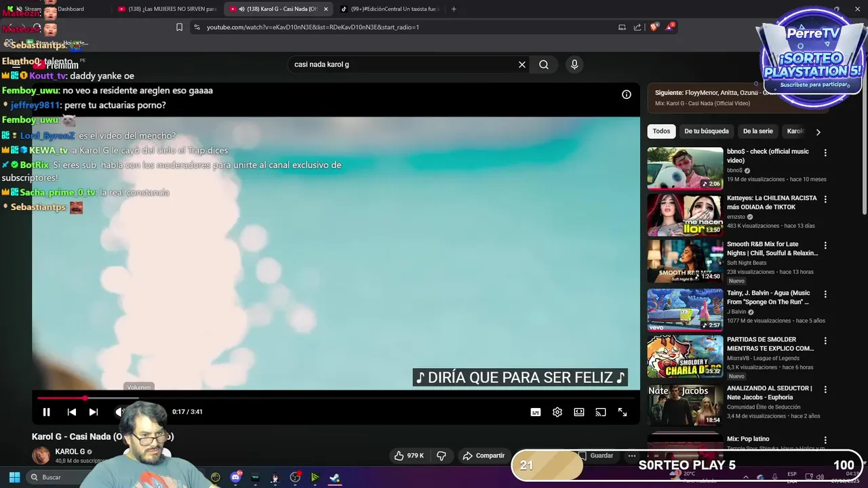Dislike the Casi Nada video

[441, 455]
